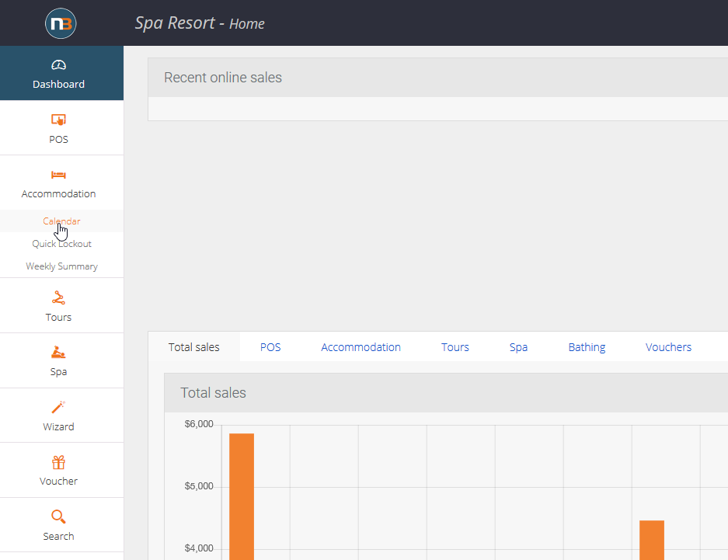728x560 pixels.
Task: Click the $5,000 axis label
Action: (x=199, y=486)
